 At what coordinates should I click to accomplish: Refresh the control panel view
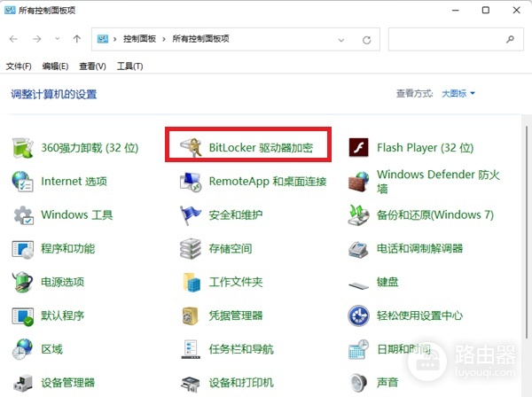coord(367,40)
